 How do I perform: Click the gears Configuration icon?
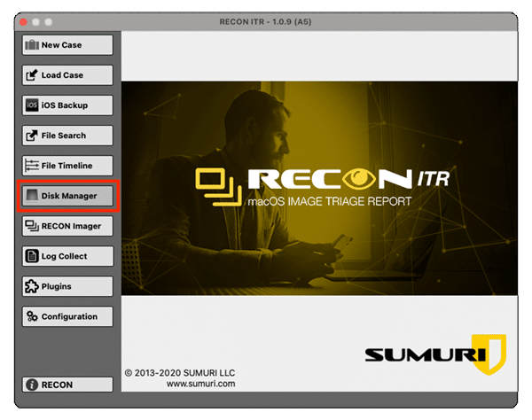click(32, 316)
